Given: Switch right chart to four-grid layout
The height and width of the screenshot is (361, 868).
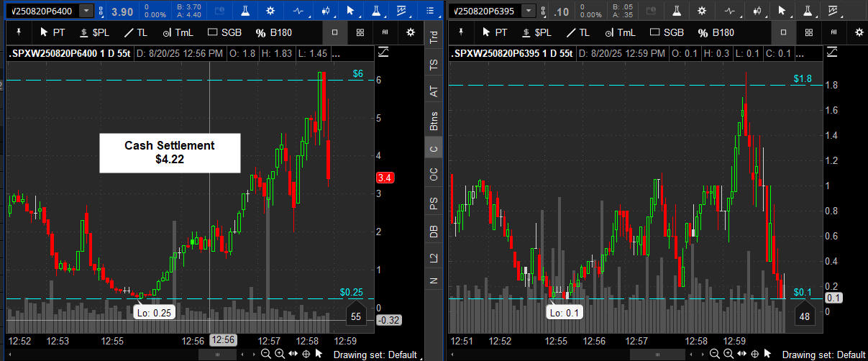Looking at the screenshot, I should pyautogui.click(x=808, y=32).
